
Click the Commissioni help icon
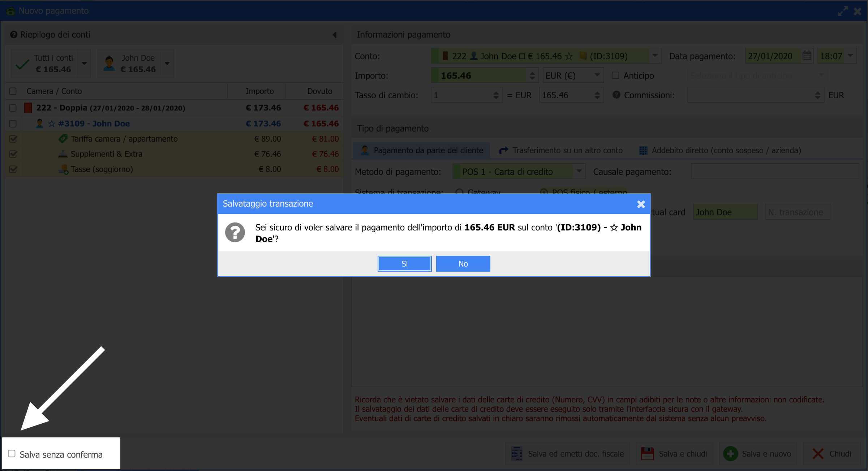616,95
